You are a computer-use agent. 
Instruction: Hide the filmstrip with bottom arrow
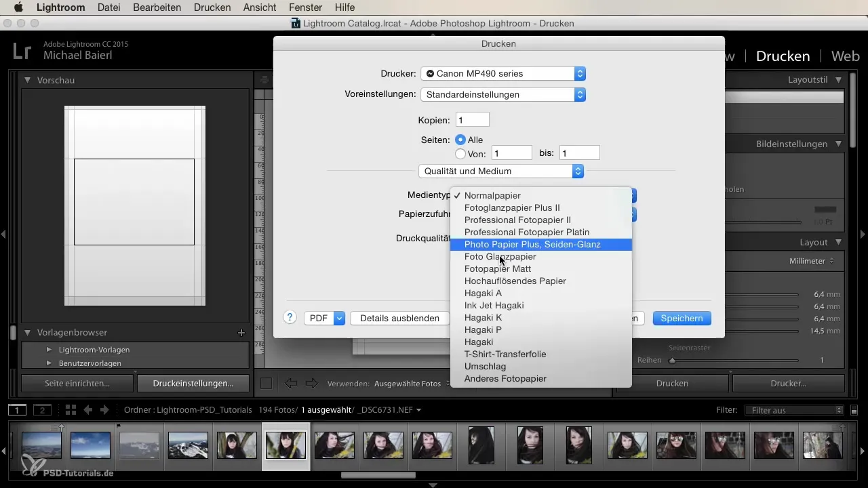[x=433, y=485]
